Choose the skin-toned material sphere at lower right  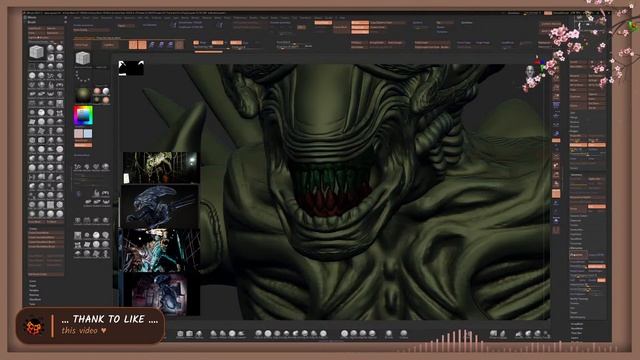106,100
